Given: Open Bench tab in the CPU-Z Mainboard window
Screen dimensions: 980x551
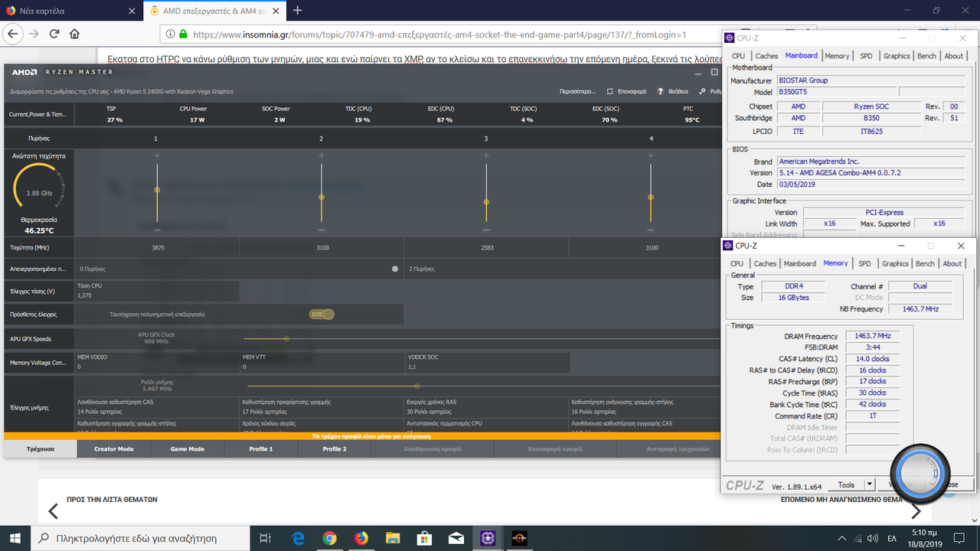Looking at the screenshot, I should point(926,56).
